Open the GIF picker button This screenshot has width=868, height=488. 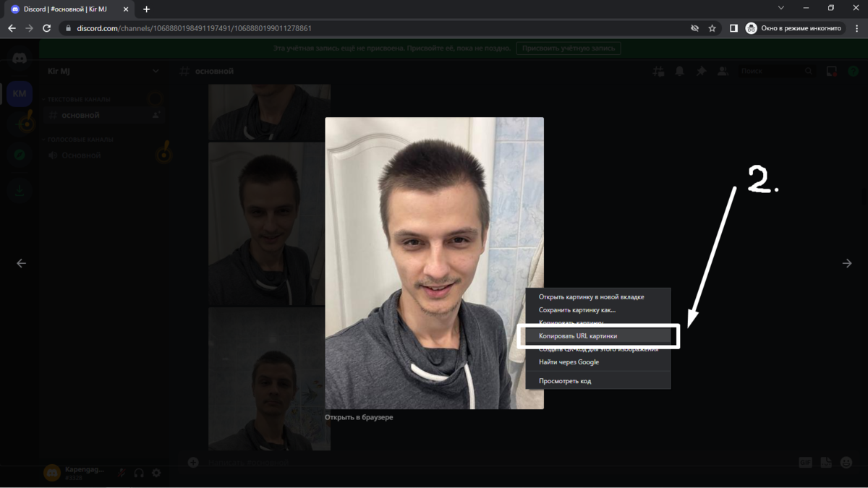[805, 463]
